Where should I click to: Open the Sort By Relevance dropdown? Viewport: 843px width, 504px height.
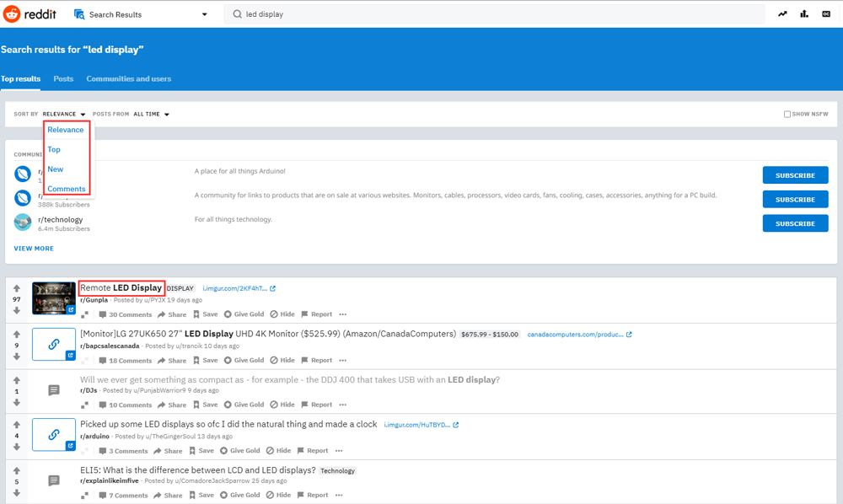tap(64, 114)
